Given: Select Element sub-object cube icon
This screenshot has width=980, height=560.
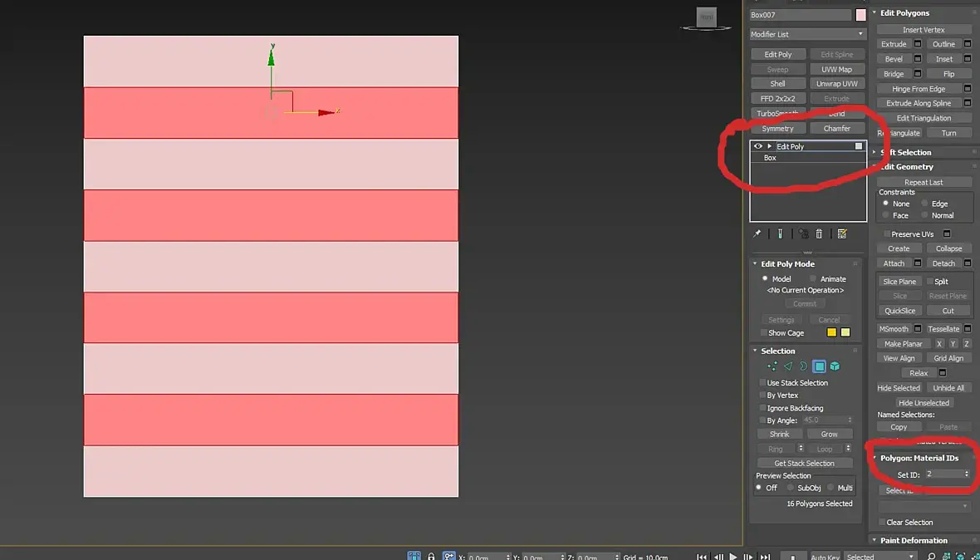Looking at the screenshot, I should point(835,367).
